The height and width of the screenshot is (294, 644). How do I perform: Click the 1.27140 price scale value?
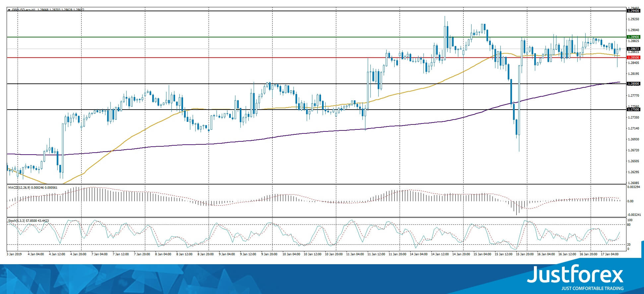tap(633, 128)
